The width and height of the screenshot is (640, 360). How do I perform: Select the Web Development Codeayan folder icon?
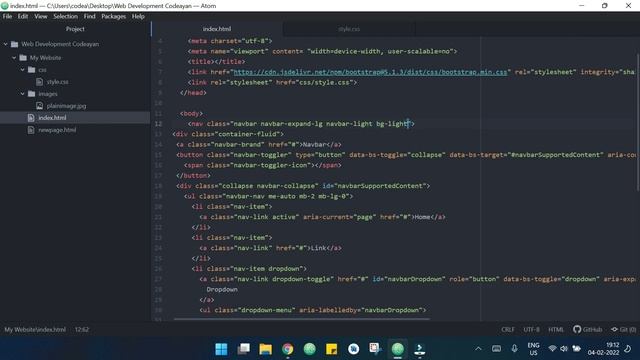[x=15, y=44]
